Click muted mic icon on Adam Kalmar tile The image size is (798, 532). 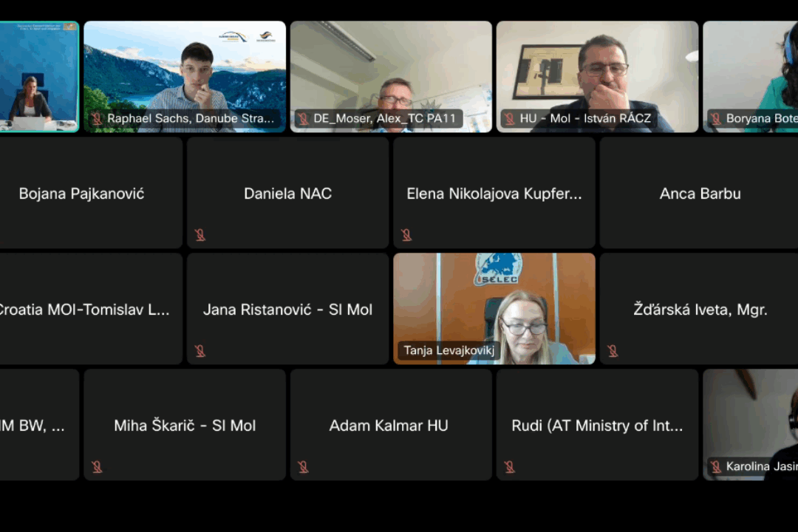(304, 467)
